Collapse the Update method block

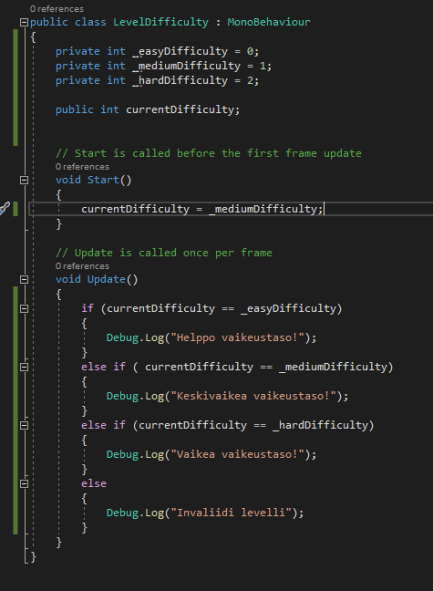tap(24, 279)
